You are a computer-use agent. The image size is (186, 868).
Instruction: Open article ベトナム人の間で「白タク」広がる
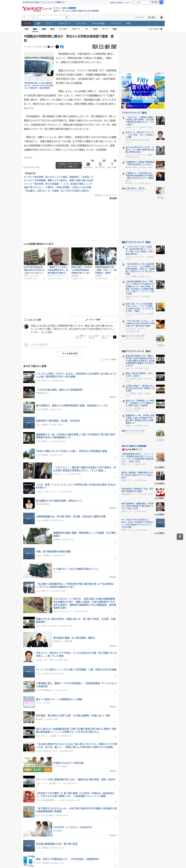[76, 375]
